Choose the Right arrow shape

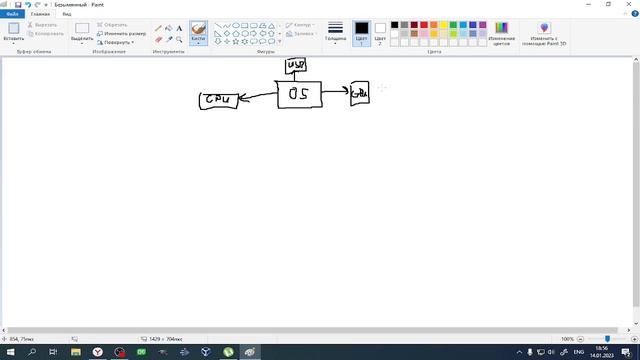(253, 33)
